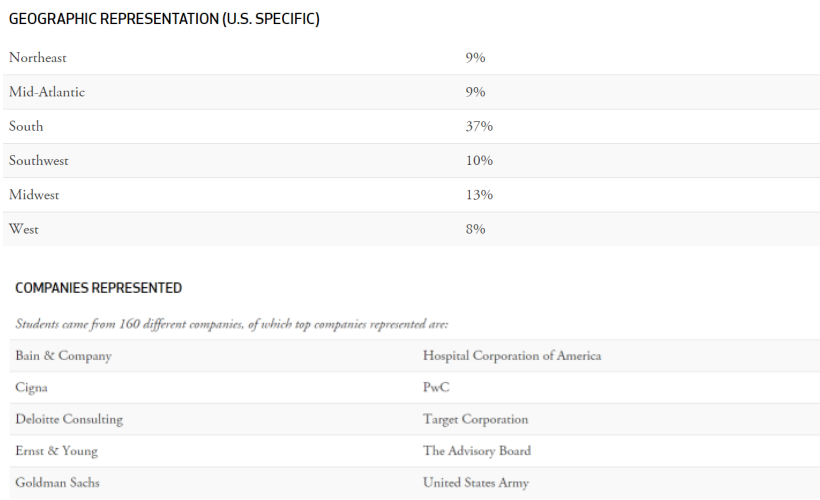Viewport: 820px width, 500px height.
Task: Click the Geographic Representation heading
Action: click(164, 19)
